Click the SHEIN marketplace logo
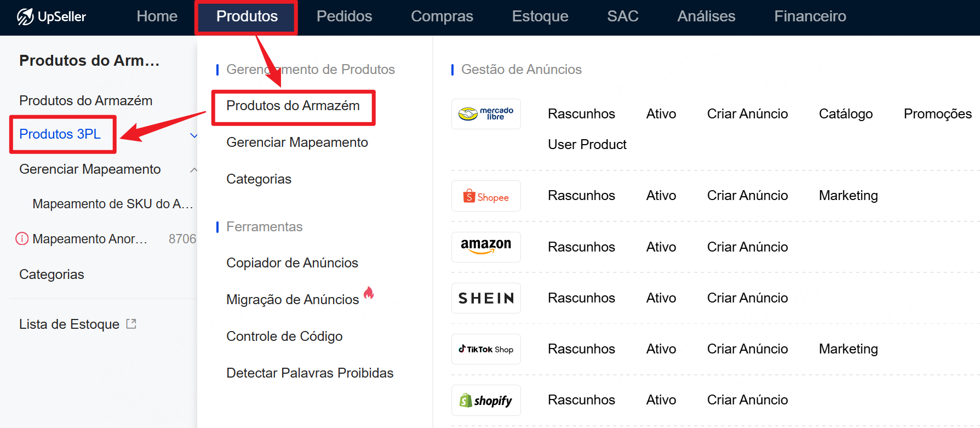This screenshot has width=980, height=428. [x=486, y=298]
